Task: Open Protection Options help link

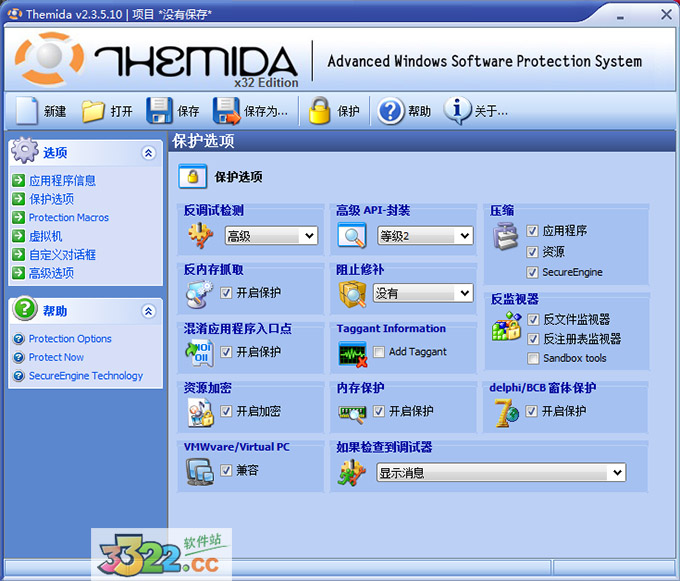Action: pyautogui.click(x=70, y=339)
